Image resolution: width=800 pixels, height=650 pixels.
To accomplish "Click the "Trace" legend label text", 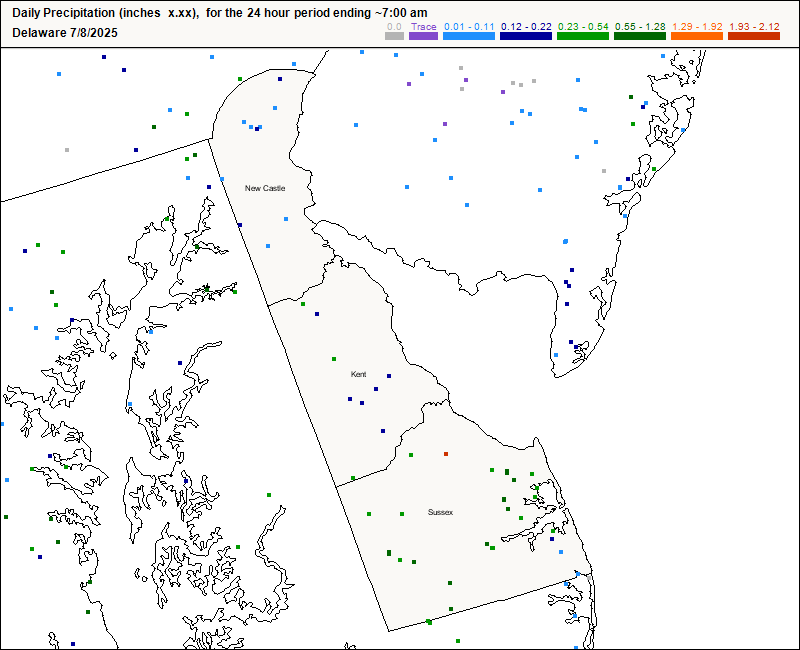I will pyautogui.click(x=423, y=27).
